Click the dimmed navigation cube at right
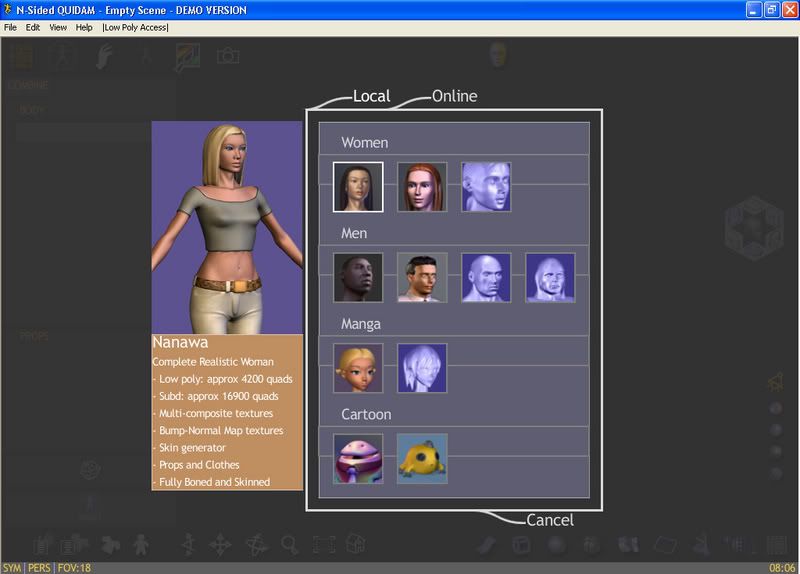Image resolution: width=800 pixels, height=574 pixels. pos(754,228)
